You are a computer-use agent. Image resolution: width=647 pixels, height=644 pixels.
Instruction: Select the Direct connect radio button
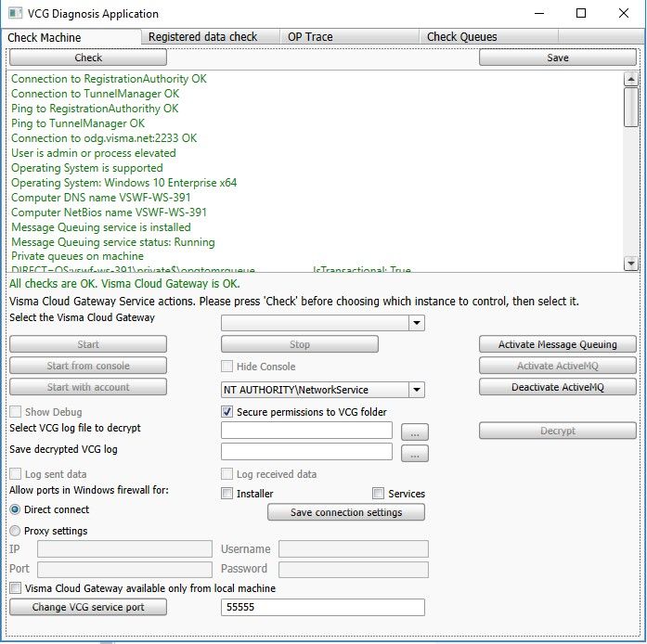click(x=15, y=509)
